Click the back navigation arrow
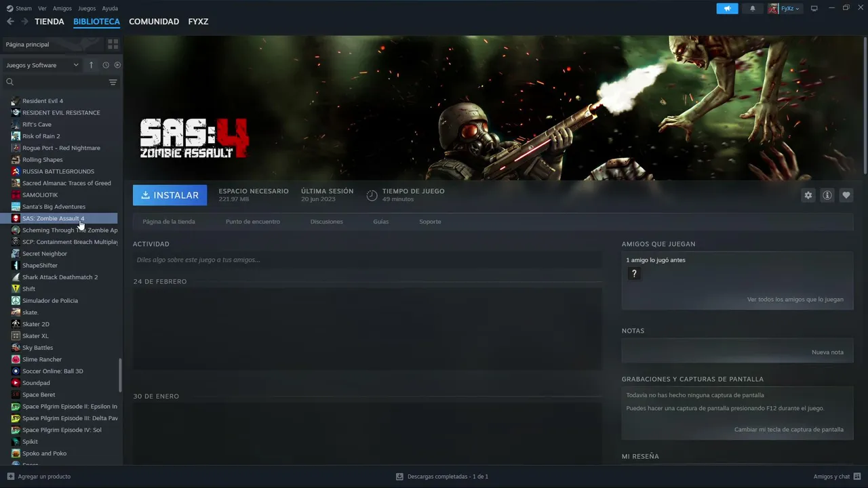 point(10,22)
